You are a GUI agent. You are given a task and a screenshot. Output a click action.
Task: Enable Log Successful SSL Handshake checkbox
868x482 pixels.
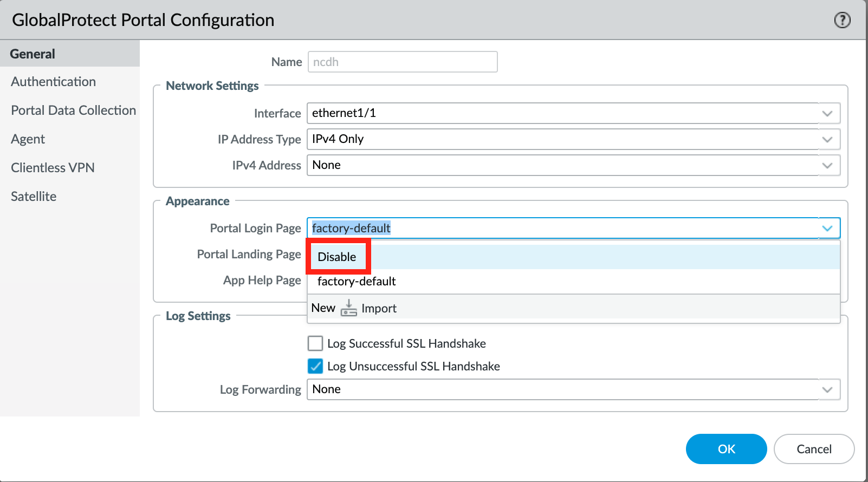click(315, 343)
